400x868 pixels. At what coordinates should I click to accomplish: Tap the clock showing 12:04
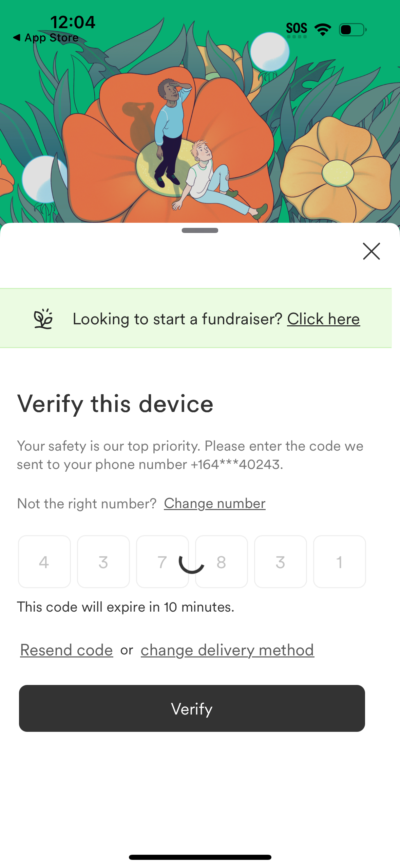73,22
